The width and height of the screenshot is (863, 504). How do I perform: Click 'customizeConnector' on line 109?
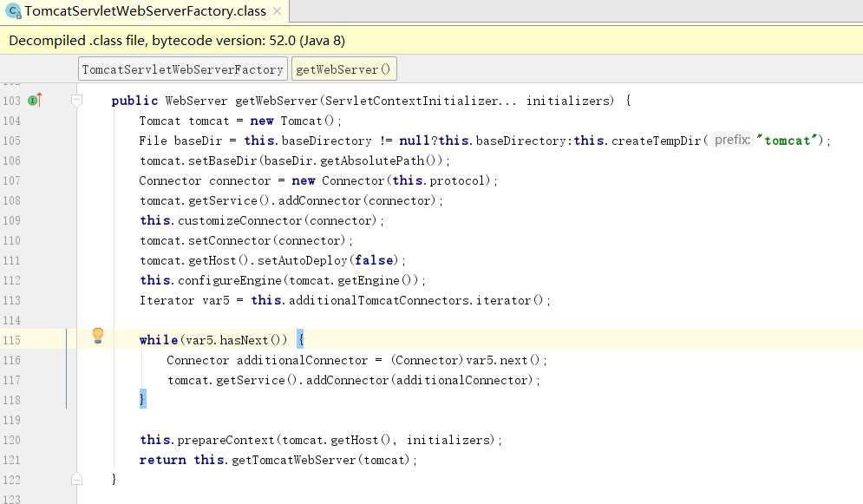[240, 220]
